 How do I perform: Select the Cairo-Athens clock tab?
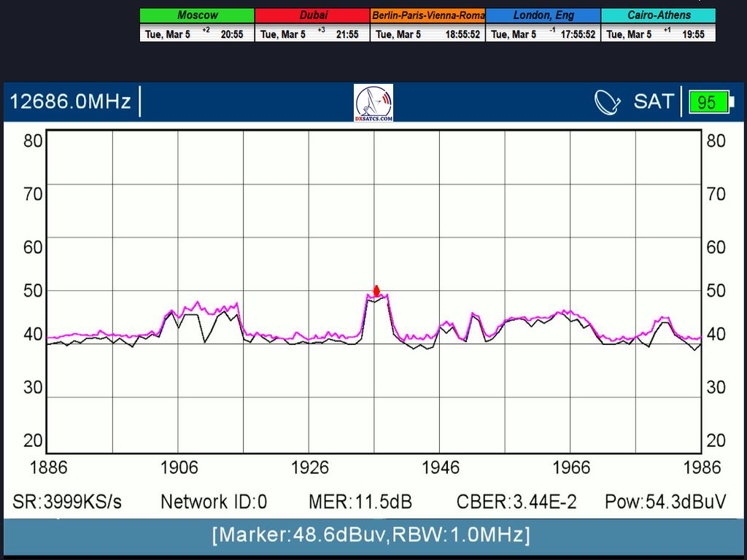[x=659, y=15]
